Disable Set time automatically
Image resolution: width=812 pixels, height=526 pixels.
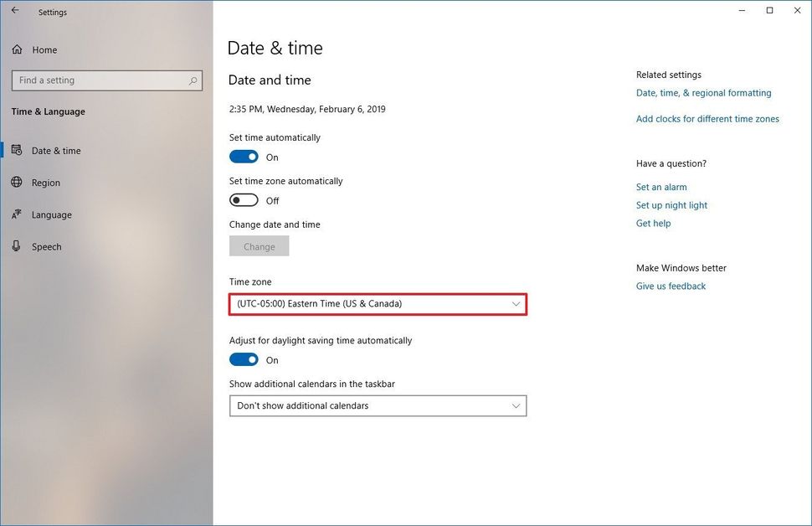click(x=244, y=156)
